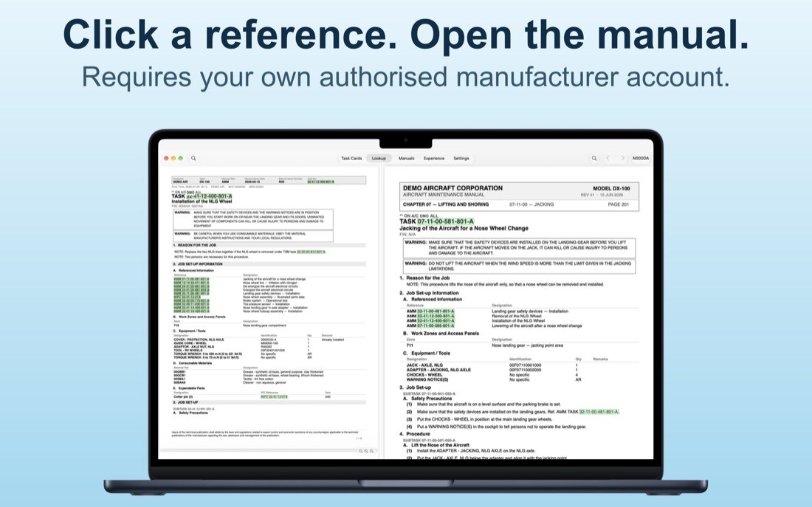Click 'Nose landing gear compartment' in task card
The image size is (812, 507).
(x=264, y=325)
